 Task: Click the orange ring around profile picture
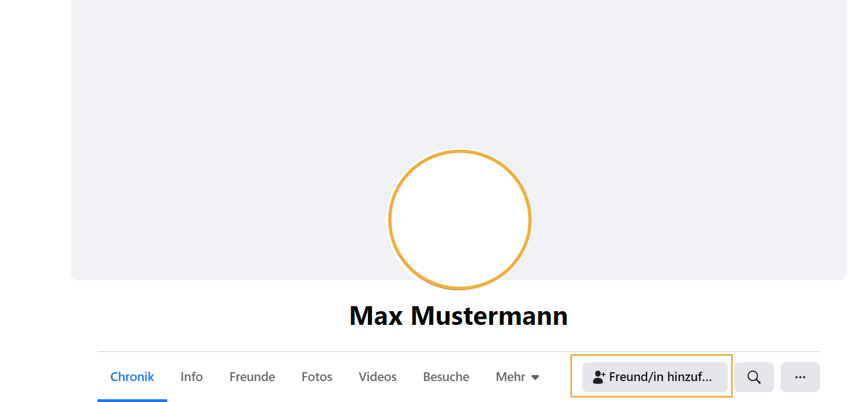390,220
